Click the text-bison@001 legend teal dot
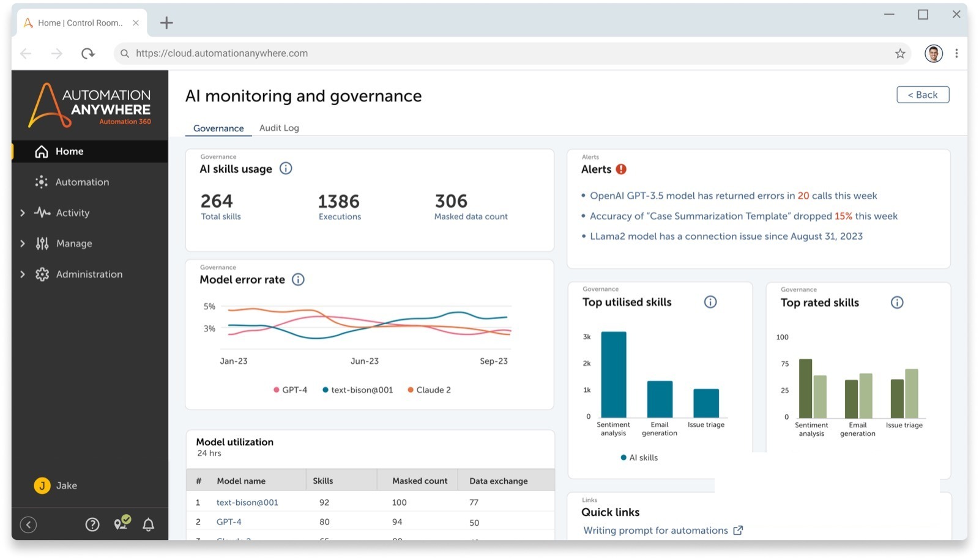Image resolution: width=979 pixels, height=560 pixels. pos(326,390)
